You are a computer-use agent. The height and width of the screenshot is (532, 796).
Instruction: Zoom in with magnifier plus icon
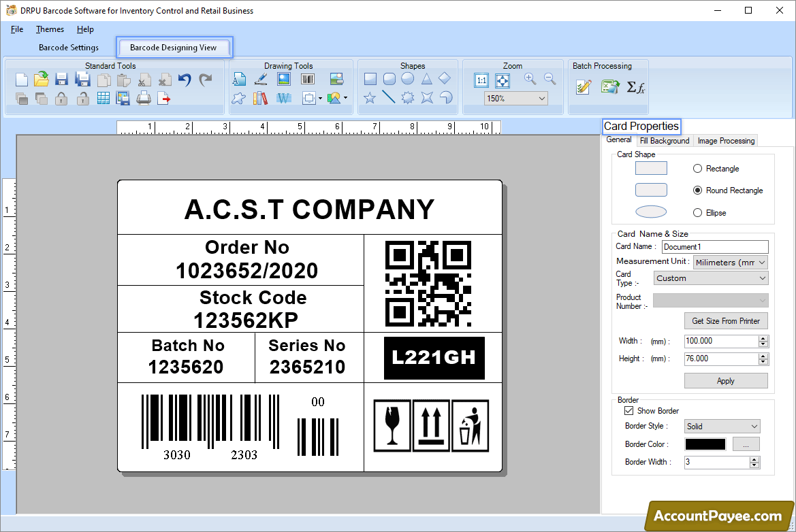(530, 79)
